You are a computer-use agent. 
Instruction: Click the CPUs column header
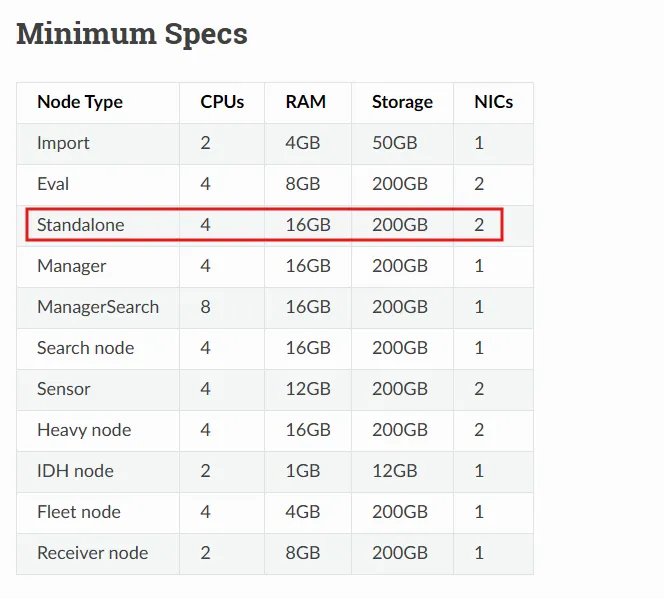point(222,102)
